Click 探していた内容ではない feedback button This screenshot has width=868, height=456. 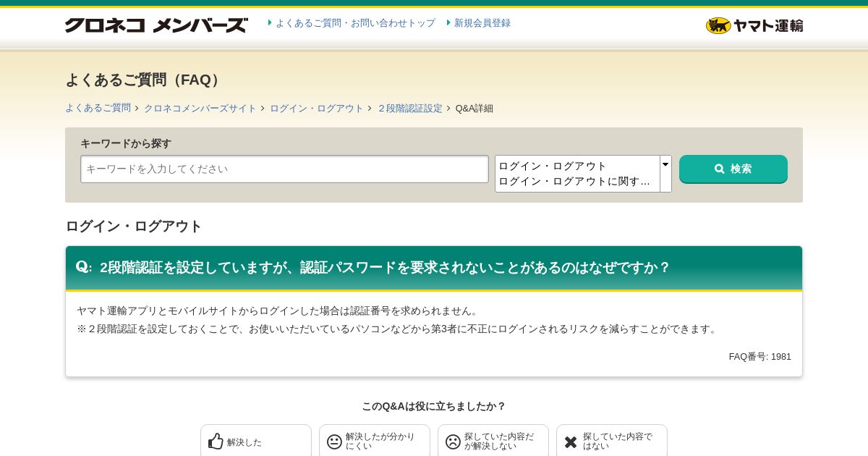click(612, 441)
